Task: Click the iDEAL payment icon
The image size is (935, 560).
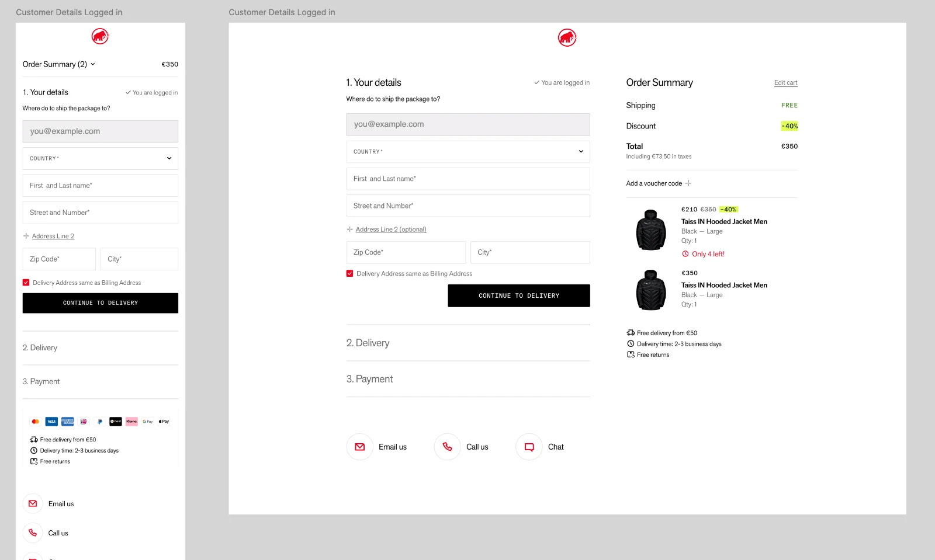Action: click(84, 422)
